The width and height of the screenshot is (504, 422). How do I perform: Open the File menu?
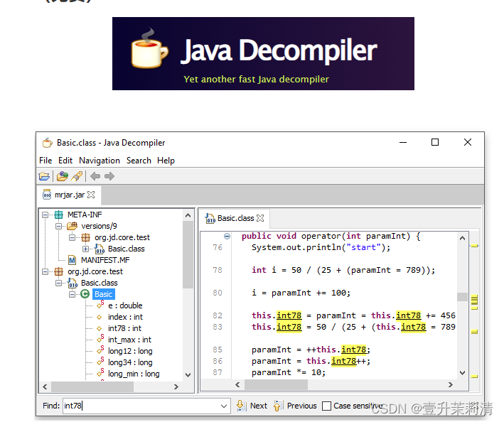[x=45, y=161]
